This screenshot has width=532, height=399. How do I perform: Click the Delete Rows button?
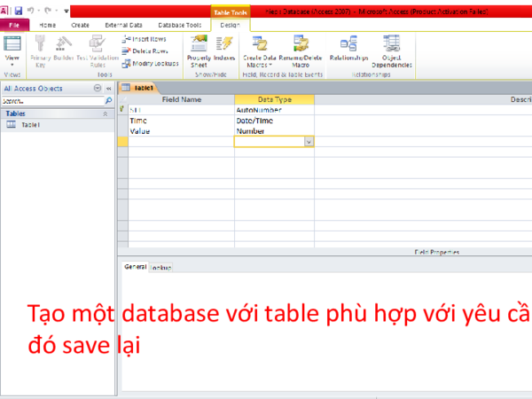[148, 51]
